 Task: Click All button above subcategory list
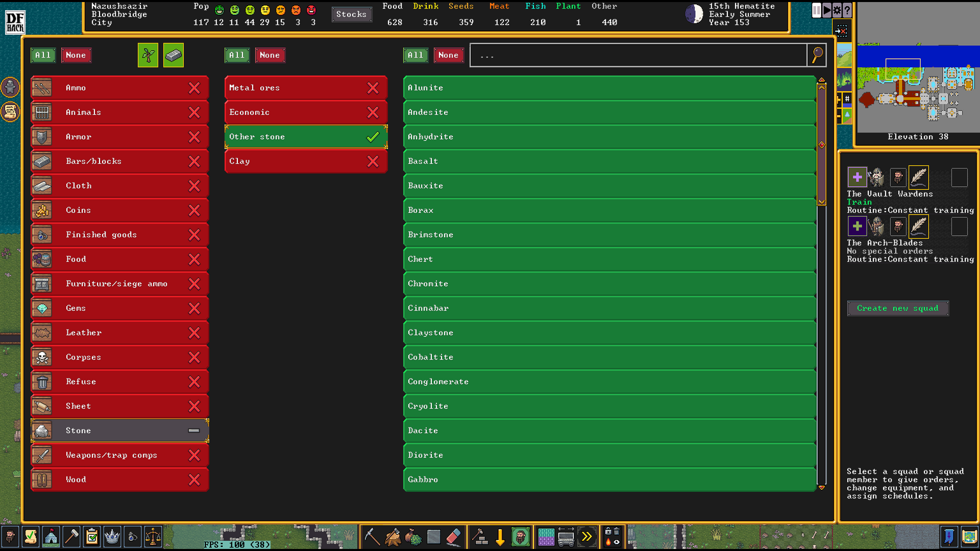pyautogui.click(x=237, y=55)
